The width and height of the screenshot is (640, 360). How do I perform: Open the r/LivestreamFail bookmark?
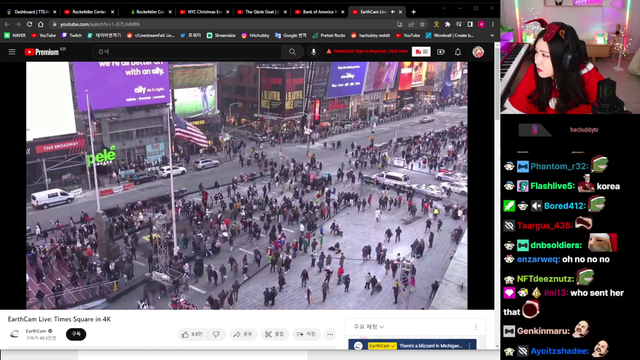151,36
